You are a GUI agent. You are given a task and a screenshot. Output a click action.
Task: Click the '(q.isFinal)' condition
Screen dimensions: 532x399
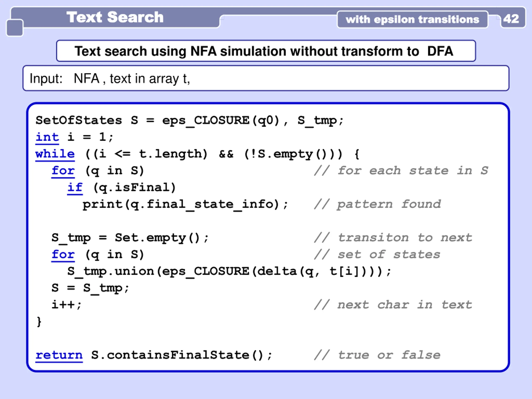click(134, 188)
